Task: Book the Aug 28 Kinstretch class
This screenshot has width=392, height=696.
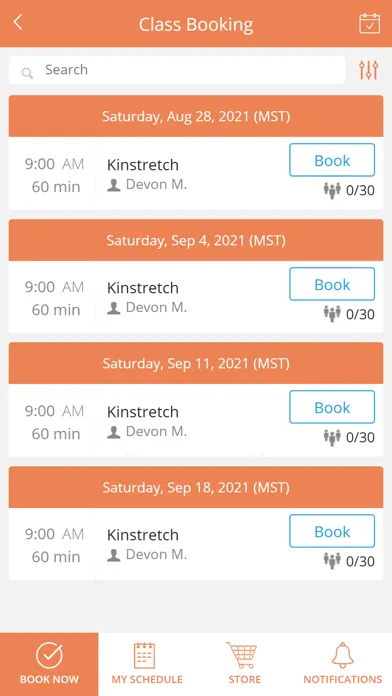Action: click(332, 160)
